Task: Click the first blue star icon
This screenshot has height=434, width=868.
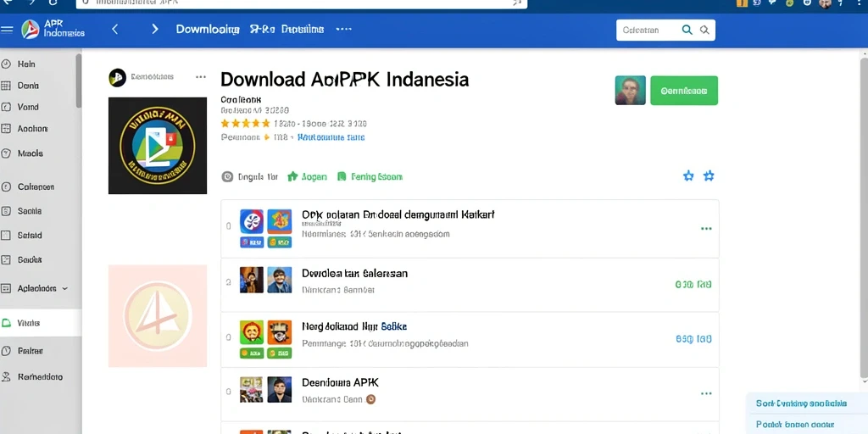Action: pos(688,176)
